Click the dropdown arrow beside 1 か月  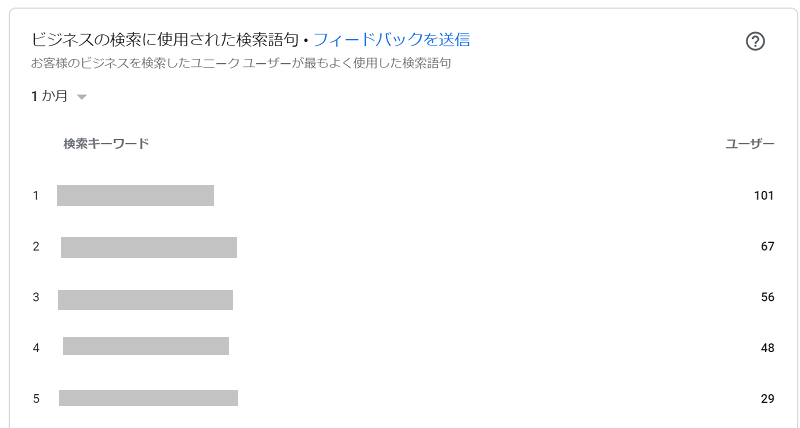[x=82, y=96]
